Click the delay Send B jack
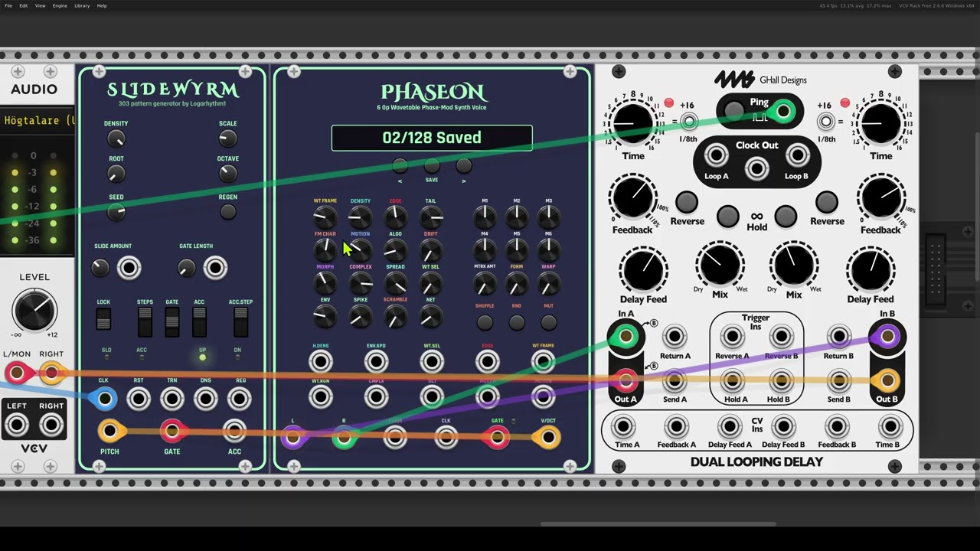The width and height of the screenshot is (980, 551). (839, 380)
